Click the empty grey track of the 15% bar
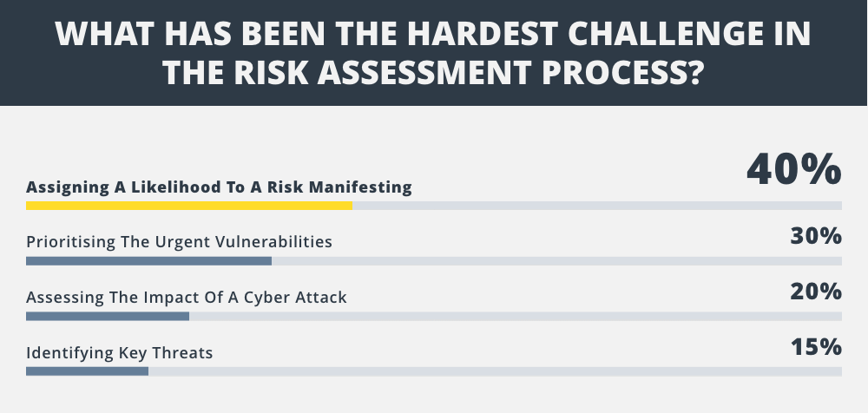 (x=495, y=371)
